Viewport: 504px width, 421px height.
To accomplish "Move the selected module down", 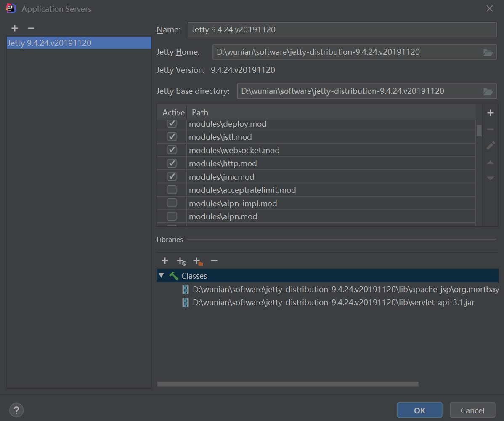I will (490, 178).
